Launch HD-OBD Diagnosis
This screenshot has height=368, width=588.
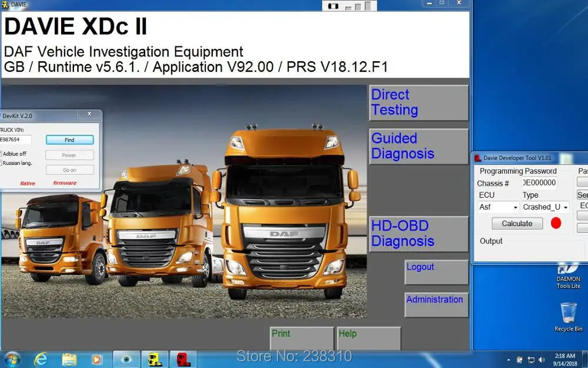pos(419,234)
